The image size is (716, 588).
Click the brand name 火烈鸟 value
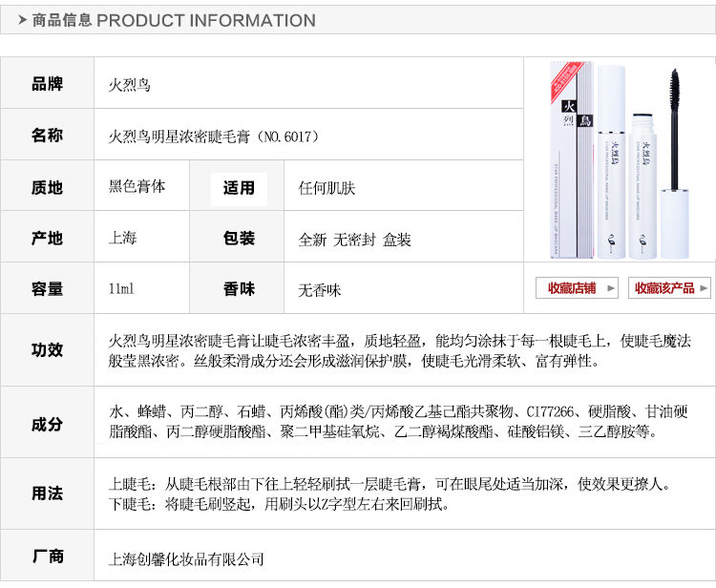[130, 85]
